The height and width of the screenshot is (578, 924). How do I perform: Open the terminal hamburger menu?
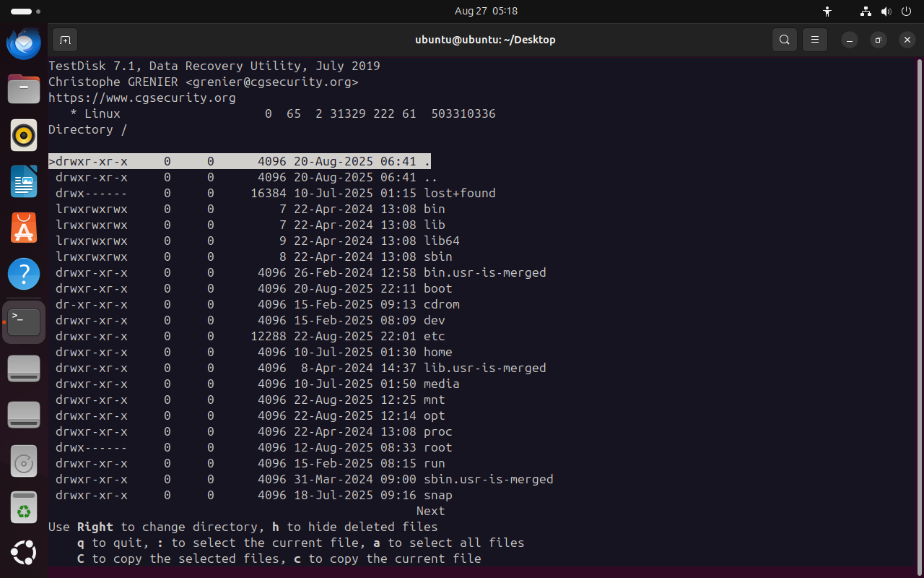point(815,40)
